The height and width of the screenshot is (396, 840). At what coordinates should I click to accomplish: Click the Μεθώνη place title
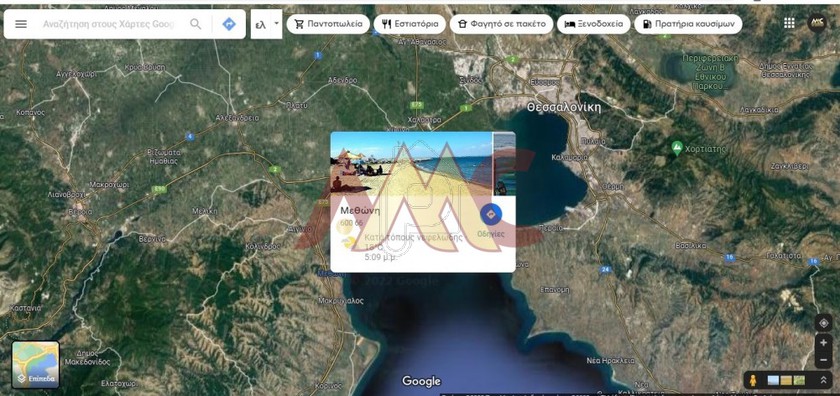[x=360, y=210]
